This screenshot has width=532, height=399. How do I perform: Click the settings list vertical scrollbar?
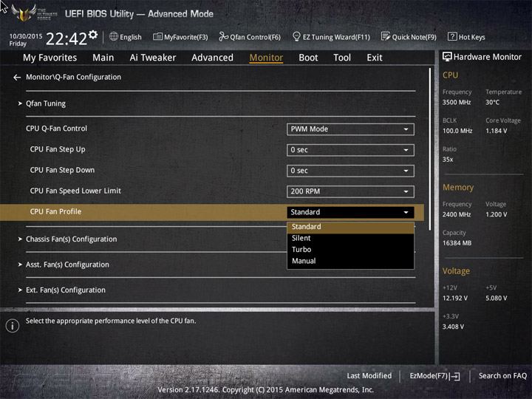click(x=430, y=149)
